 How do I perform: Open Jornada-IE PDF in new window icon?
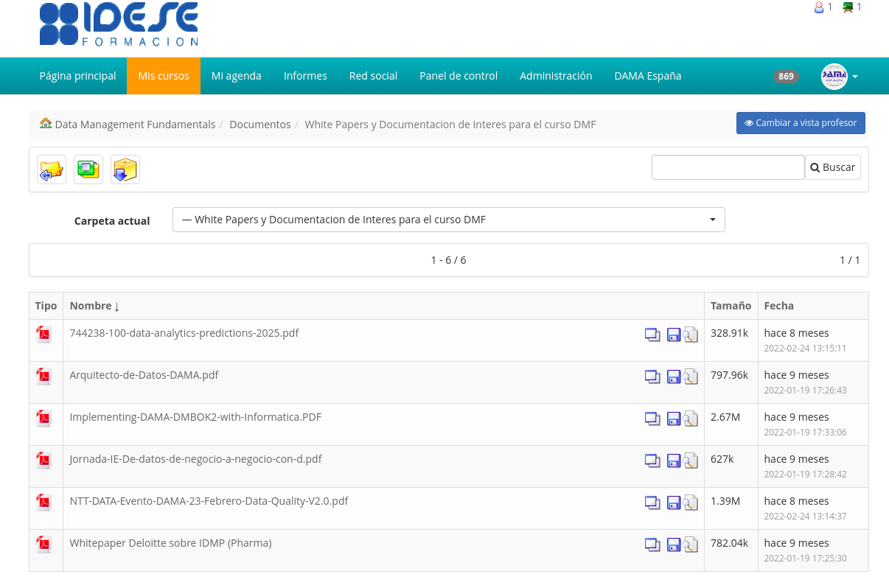click(652, 461)
